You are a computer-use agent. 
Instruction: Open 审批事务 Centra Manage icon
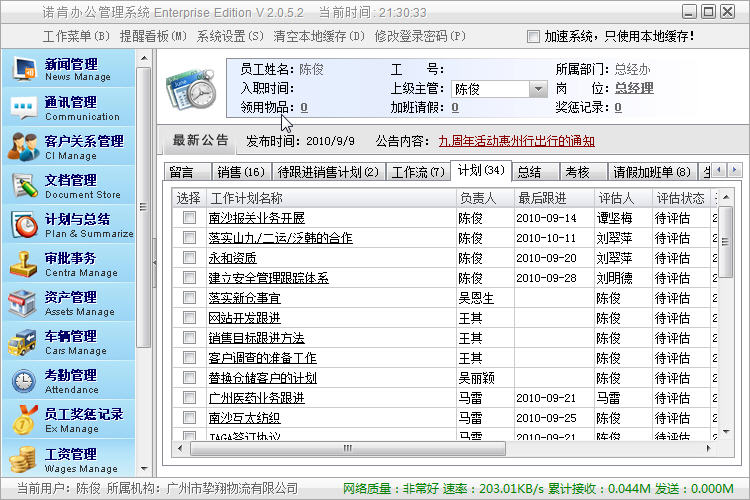24,264
